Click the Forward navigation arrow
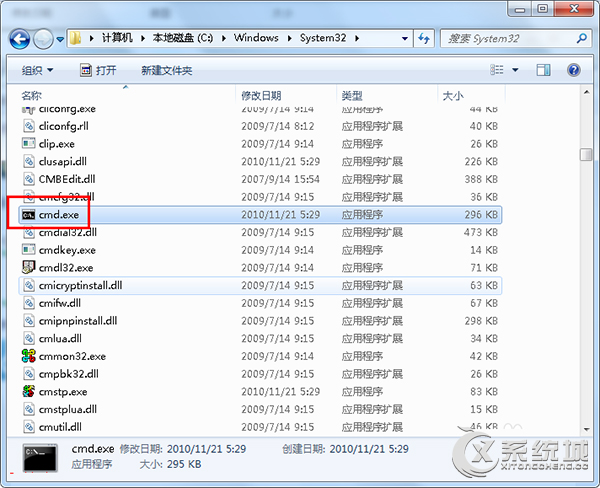The width and height of the screenshot is (600, 488). pos(43,39)
